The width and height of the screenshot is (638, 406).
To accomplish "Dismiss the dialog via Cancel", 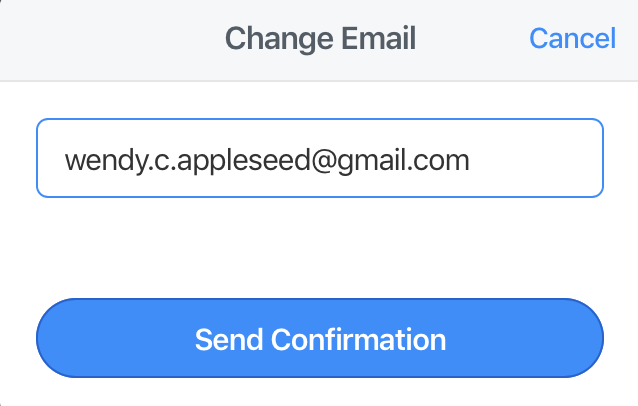I will (572, 39).
